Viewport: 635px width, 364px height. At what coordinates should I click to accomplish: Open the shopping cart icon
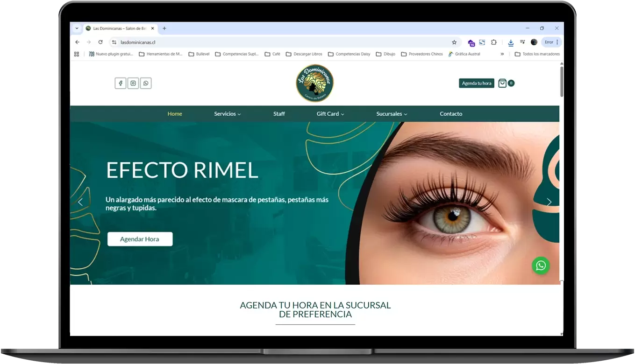click(502, 83)
